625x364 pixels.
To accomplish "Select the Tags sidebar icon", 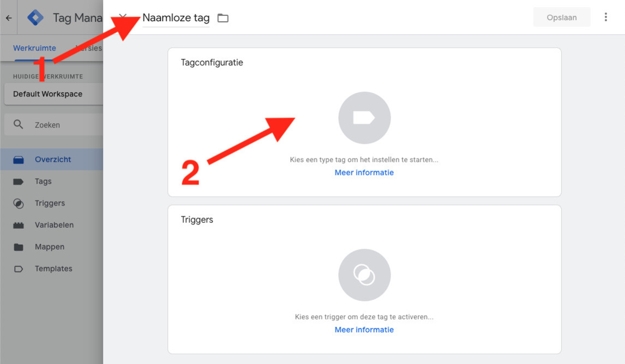I will 19,181.
